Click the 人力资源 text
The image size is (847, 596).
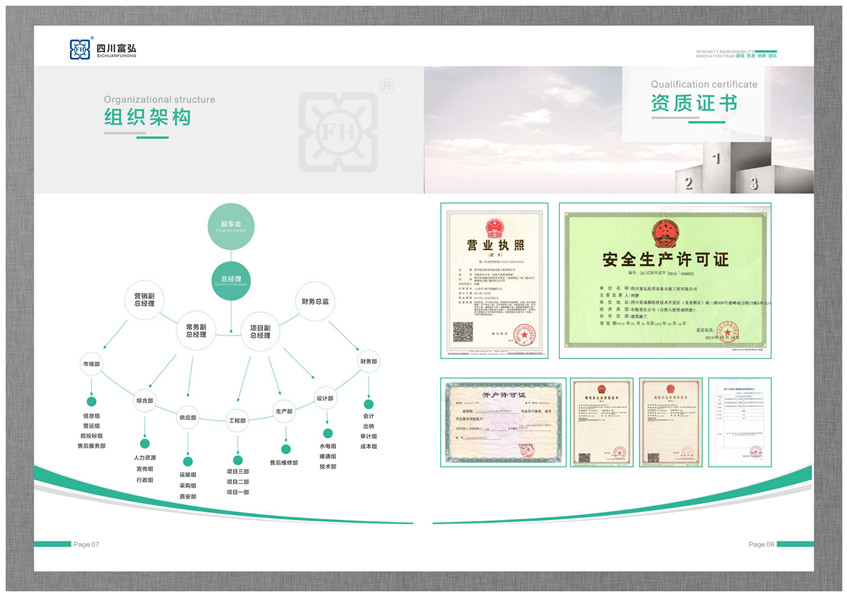pyautogui.click(x=145, y=458)
